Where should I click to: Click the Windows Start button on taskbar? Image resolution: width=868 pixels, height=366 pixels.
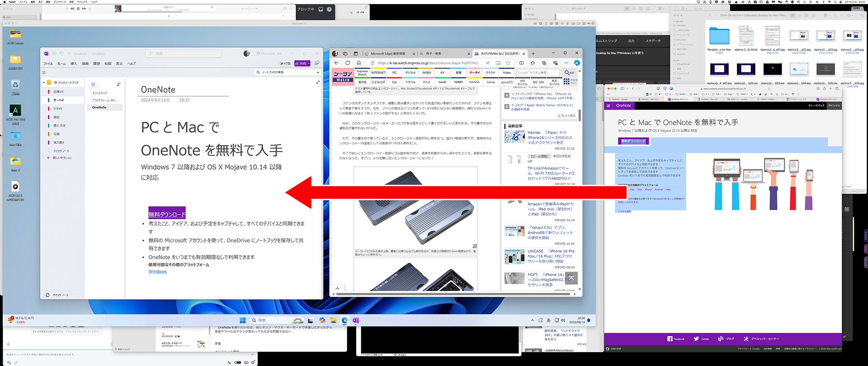[x=243, y=320]
